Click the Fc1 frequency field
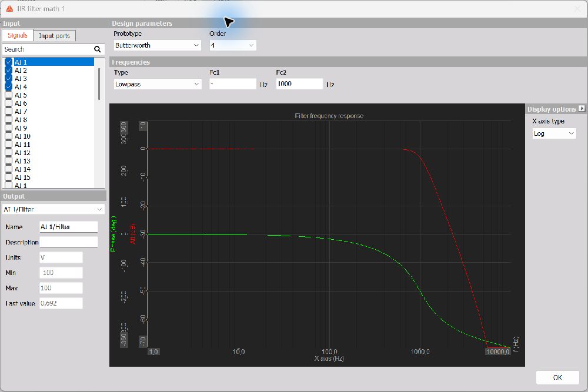 (233, 84)
